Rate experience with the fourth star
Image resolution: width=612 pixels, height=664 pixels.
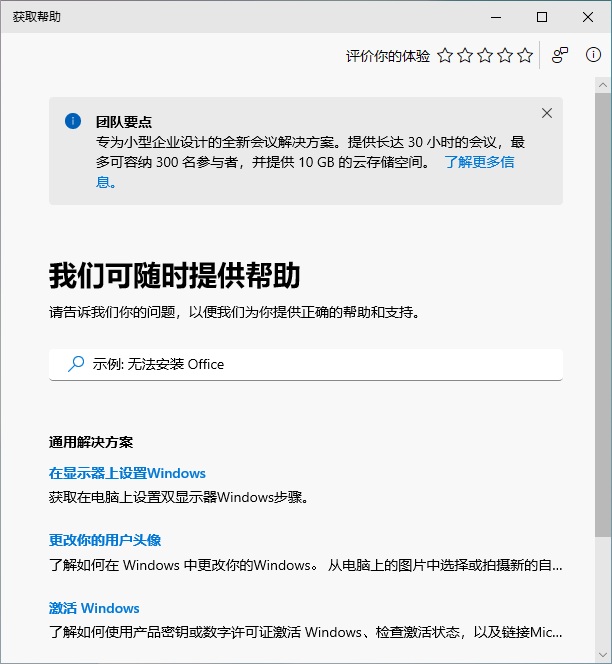(x=505, y=55)
